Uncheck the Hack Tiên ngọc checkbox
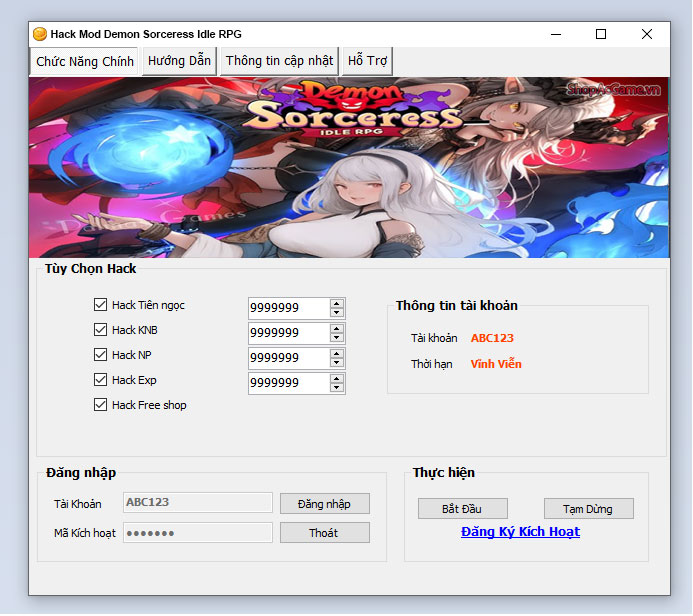 coord(100,305)
